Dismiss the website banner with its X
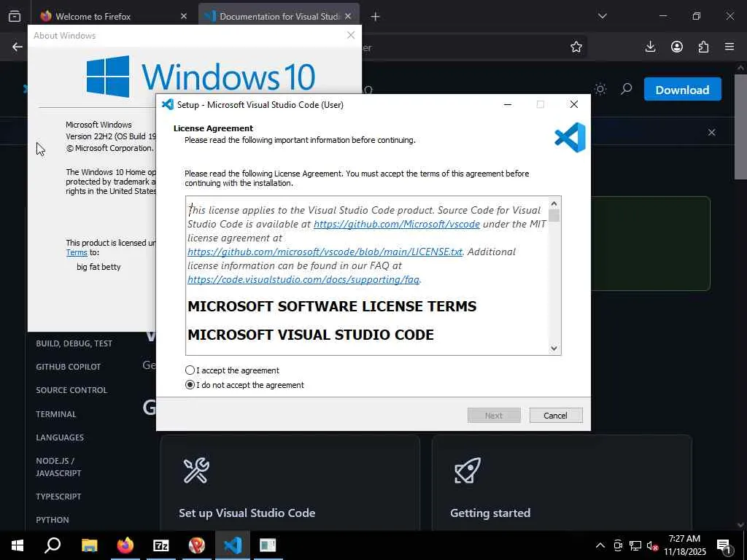The width and height of the screenshot is (747, 560). click(712, 133)
